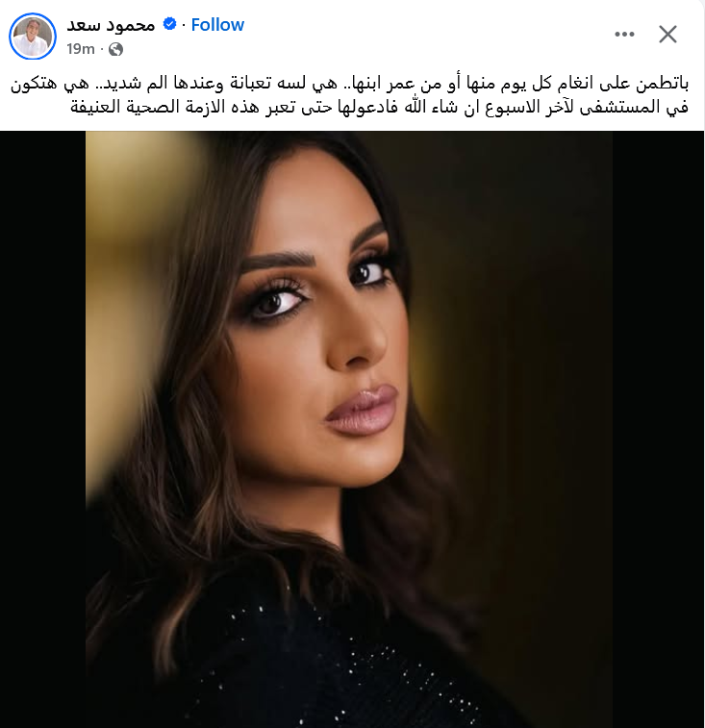Open the three-dot post options menu
This screenshot has width=705, height=728.
(624, 34)
